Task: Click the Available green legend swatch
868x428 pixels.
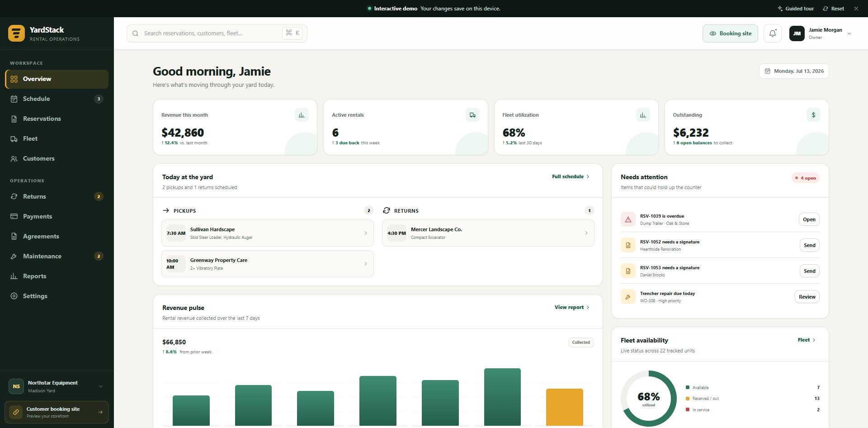Action: pyautogui.click(x=688, y=388)
